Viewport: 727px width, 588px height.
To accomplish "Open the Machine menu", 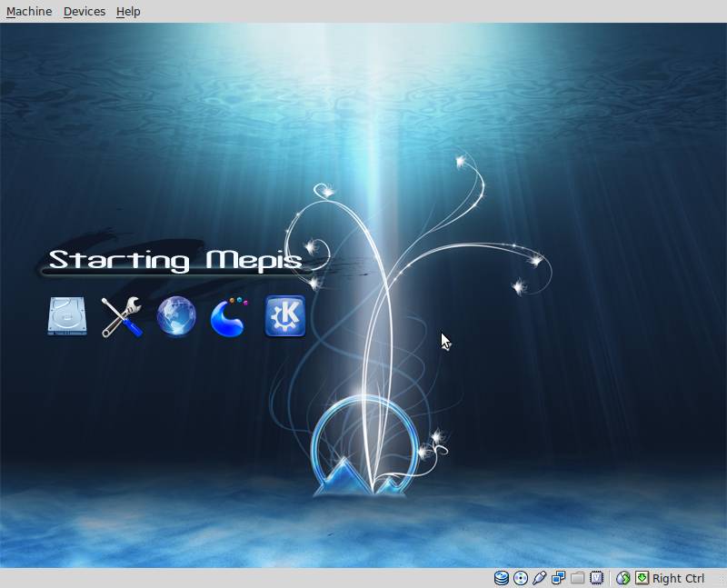I will click(29, 11).
